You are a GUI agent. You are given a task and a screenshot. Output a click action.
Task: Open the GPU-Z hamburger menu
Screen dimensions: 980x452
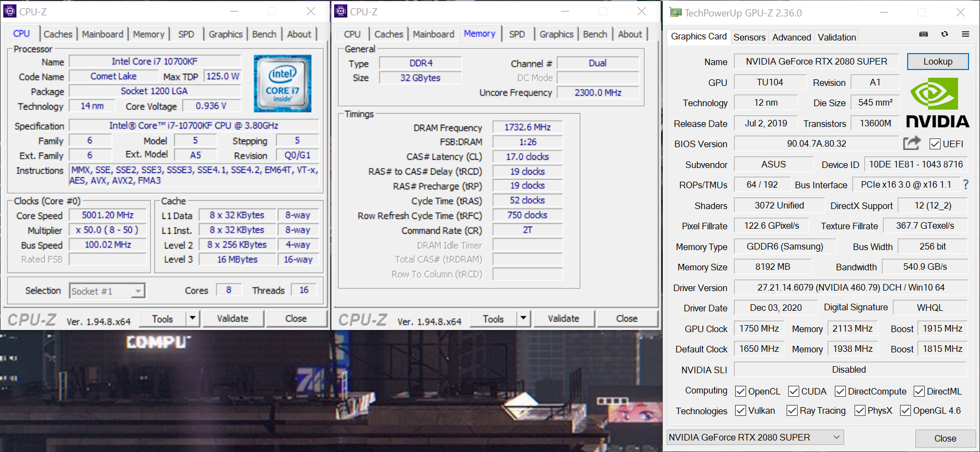tap(965, 34)
